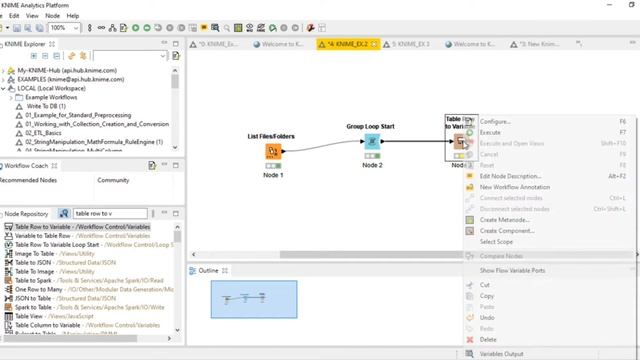This screenshot has width=640, height=360.
Task: Click the open view magnifier table icon
Action: 215,28
